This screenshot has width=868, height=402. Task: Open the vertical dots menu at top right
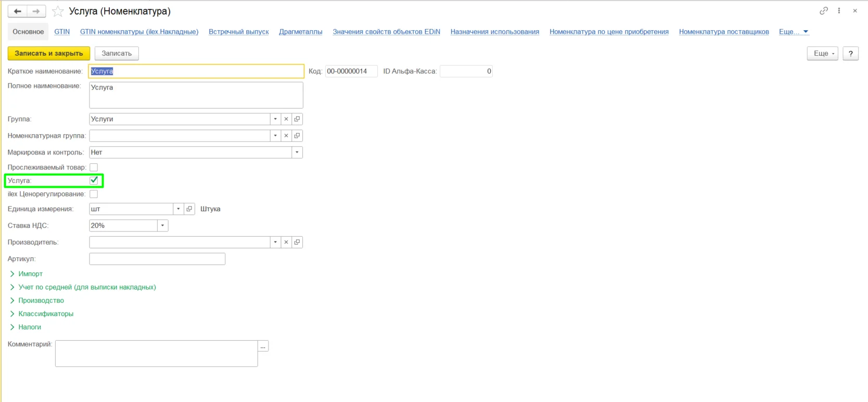(839, 10)
